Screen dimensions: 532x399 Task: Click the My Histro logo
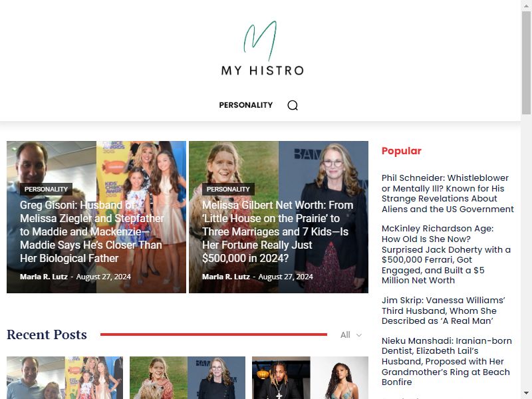click(263, 48)
